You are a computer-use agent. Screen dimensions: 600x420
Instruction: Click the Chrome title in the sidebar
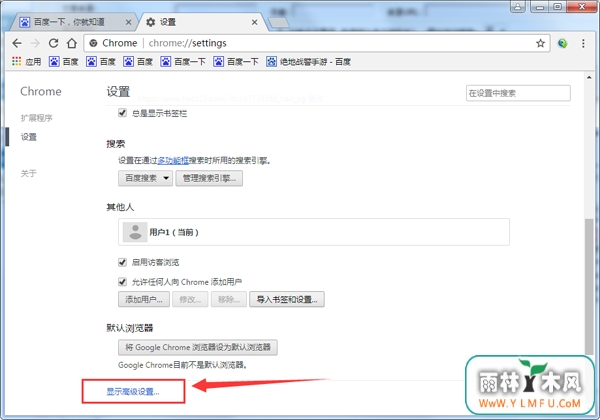pyautogui.click(x=41, y=91)
